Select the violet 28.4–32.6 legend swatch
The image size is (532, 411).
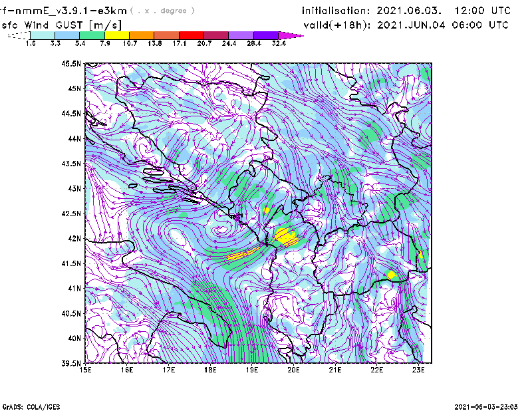266,35
